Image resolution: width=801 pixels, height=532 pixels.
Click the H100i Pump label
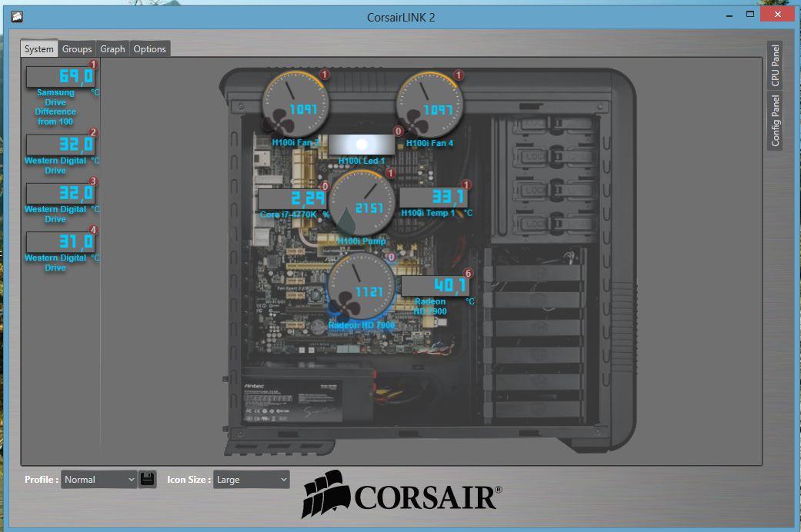click(362, 241)
